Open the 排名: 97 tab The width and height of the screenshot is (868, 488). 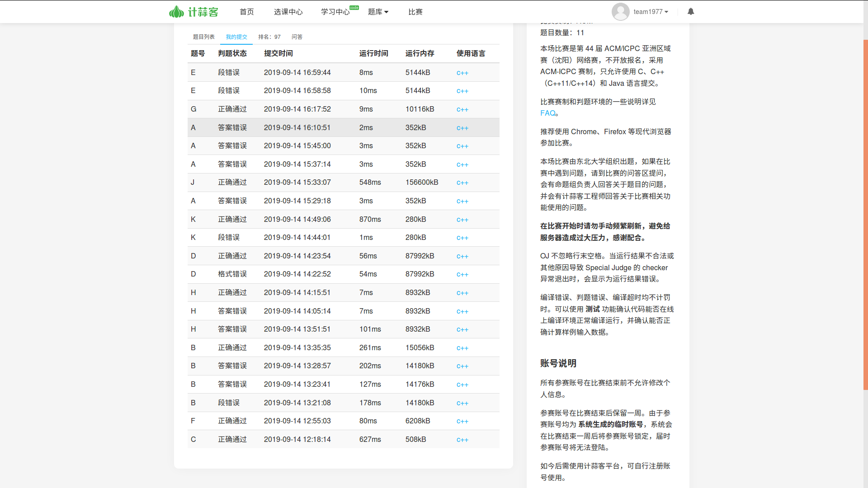(x=269, y=37)
